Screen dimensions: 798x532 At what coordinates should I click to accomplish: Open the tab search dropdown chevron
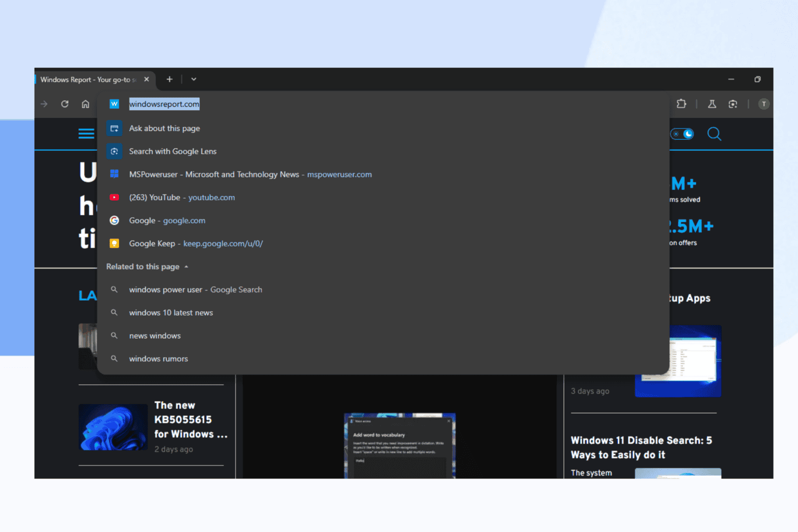click(x=194, y=79)
